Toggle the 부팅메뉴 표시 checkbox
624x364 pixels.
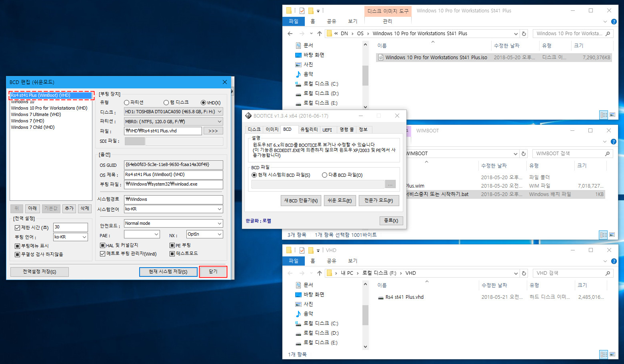click(17, 246)
